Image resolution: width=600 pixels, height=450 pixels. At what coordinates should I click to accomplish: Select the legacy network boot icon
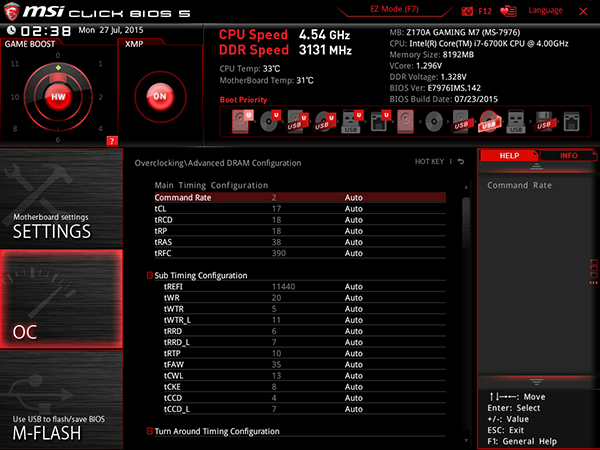[x=571, y=122]
